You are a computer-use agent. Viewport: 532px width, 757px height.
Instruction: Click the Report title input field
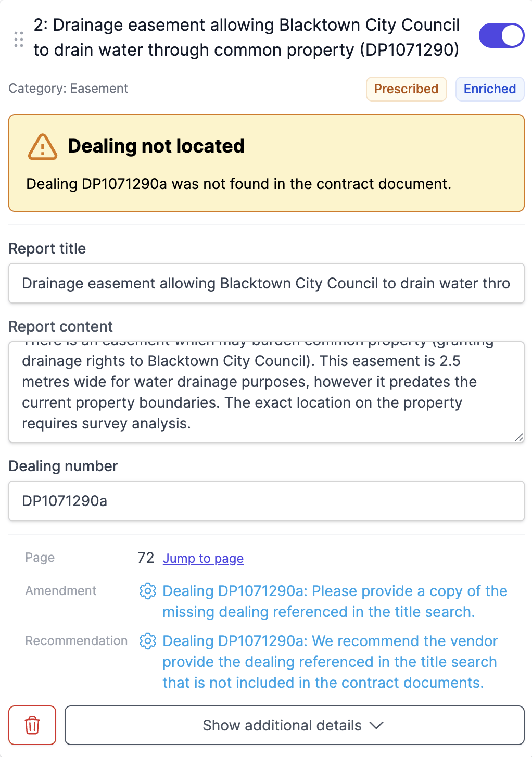pos(266,283)
